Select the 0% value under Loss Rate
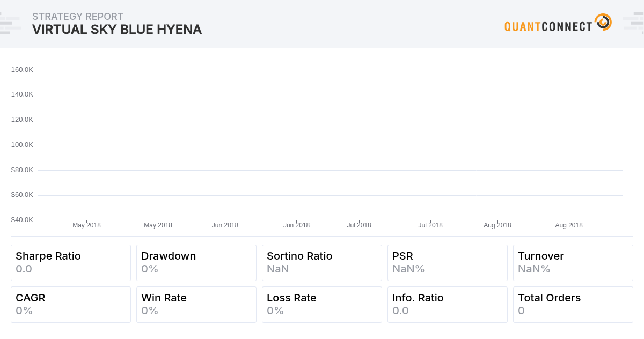 (275, 311)
